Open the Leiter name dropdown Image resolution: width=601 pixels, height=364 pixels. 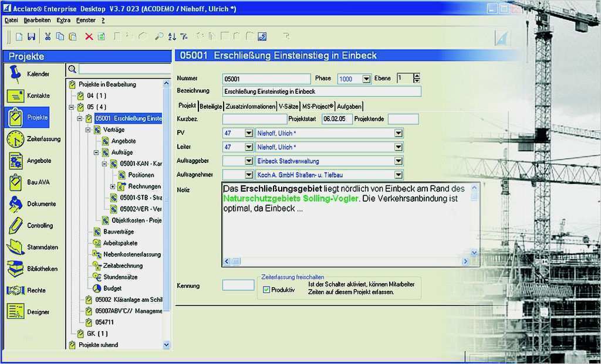(399, 147)
